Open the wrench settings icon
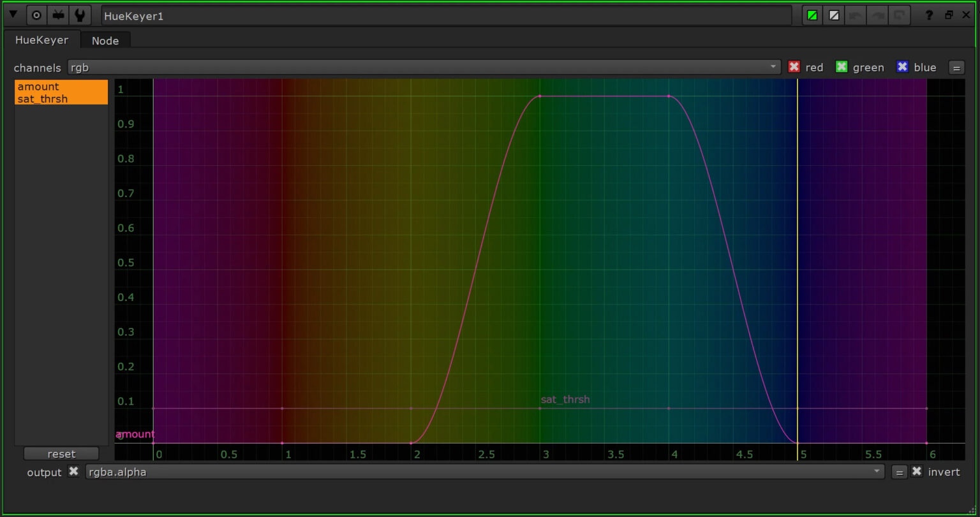Image resolution: width=980 pixels, height=517 pixels. click(x=80, y=15)
